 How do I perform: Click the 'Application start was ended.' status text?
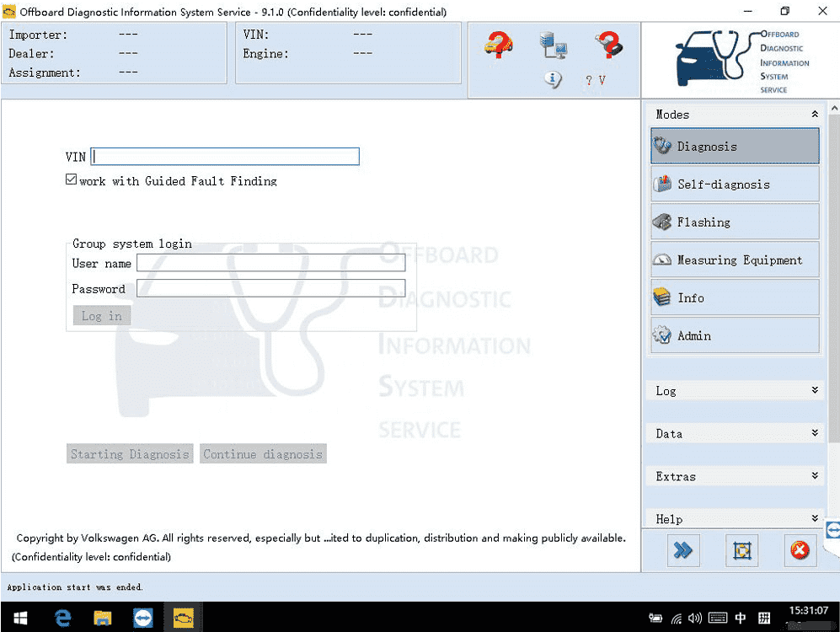click(x=75, y=587)
